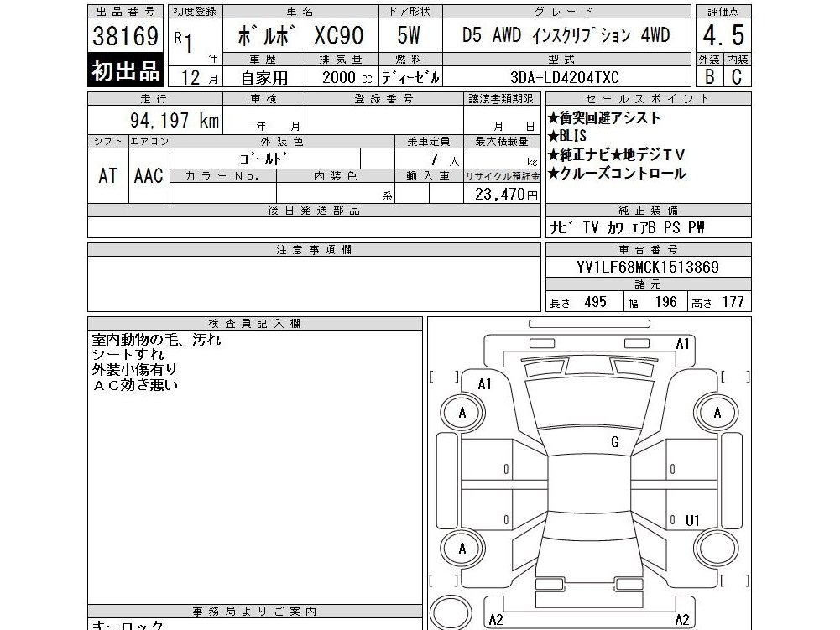Click A2 mark at bottom left bumper
This screenshot has width=840, height=630.
point(496,620)
